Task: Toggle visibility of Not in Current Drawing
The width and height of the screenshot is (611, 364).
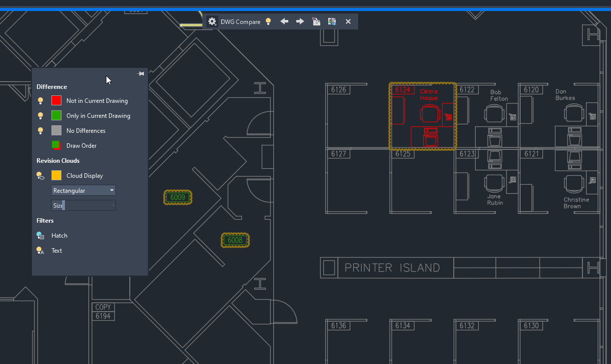Action: 41,101
